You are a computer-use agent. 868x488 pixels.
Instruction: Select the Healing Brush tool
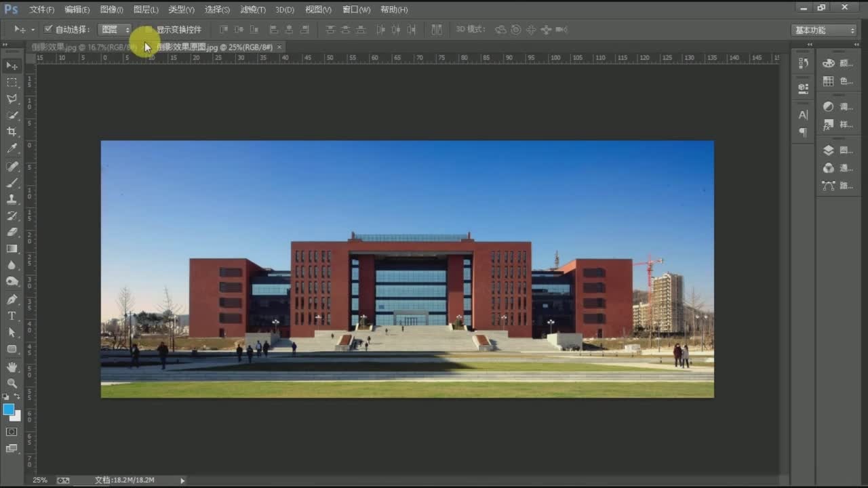[x=12, y=166]
